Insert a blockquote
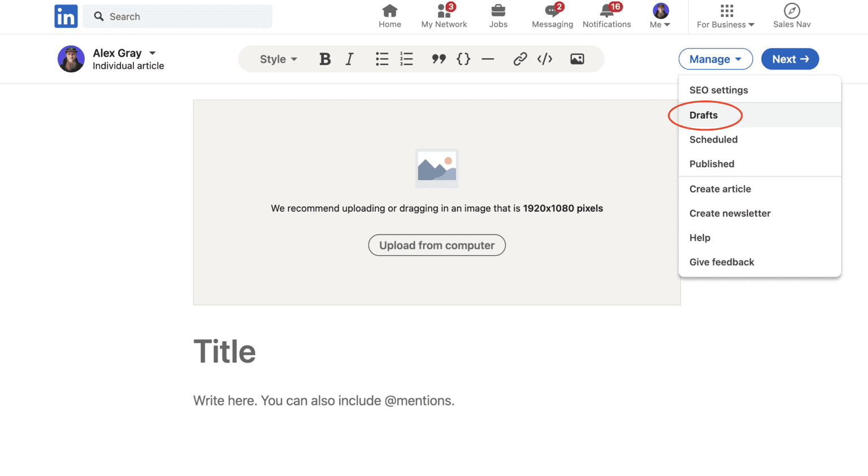The height and width of the screenshot is (476, 868). 439,59
